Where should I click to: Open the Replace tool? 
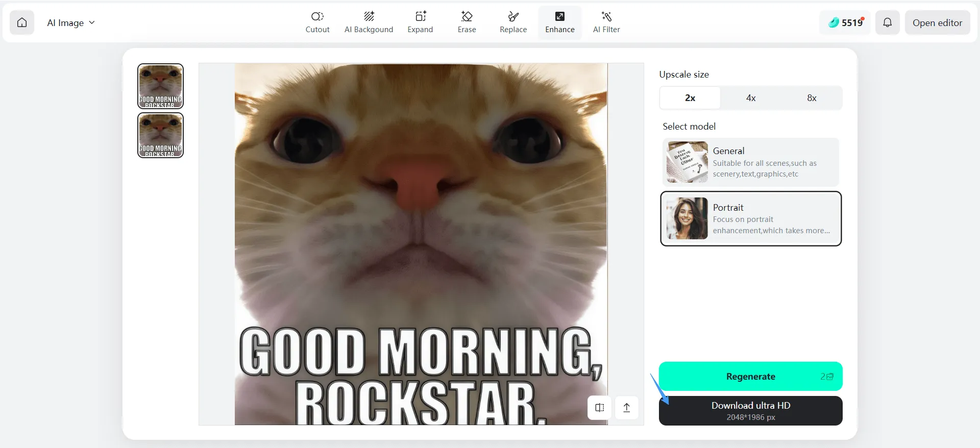coord(513,22)
